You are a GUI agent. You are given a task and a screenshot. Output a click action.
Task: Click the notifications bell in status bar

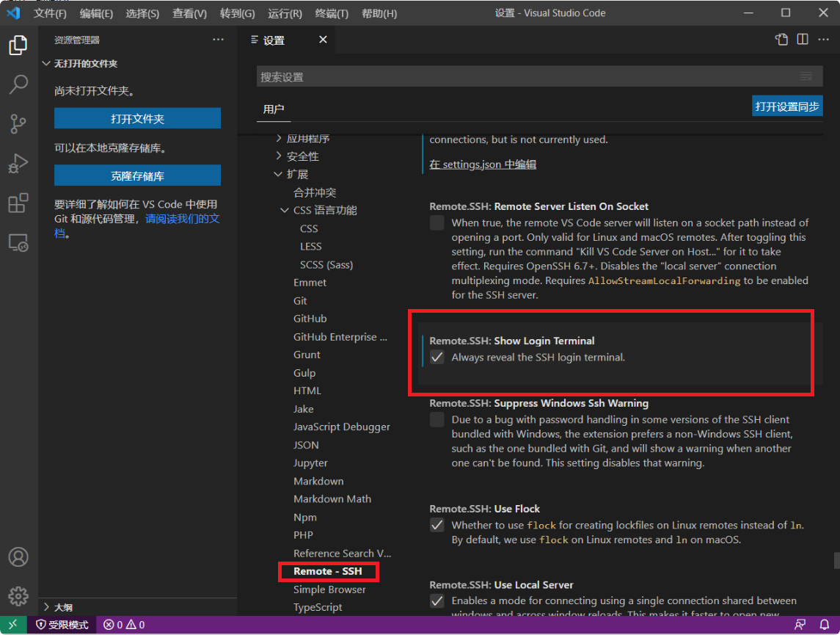click(x=825, y=625)
